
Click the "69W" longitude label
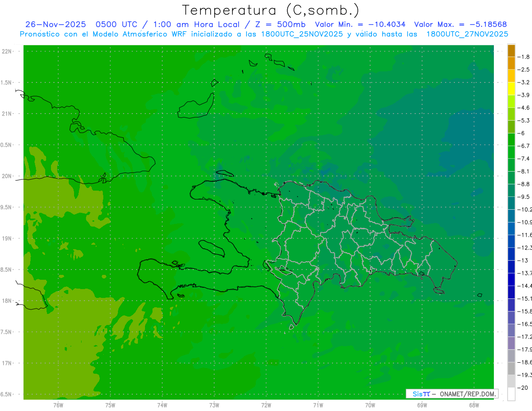click(x=422, y=405)
